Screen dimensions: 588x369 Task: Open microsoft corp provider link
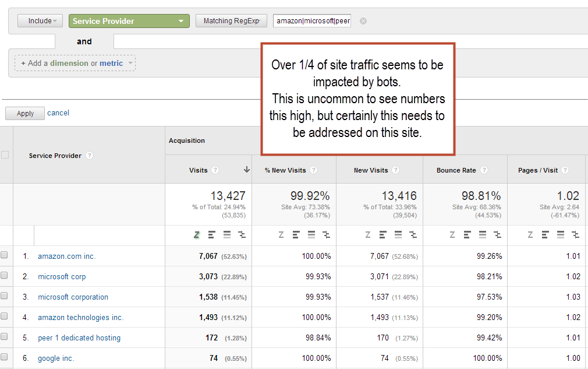[x=62, y=277]
